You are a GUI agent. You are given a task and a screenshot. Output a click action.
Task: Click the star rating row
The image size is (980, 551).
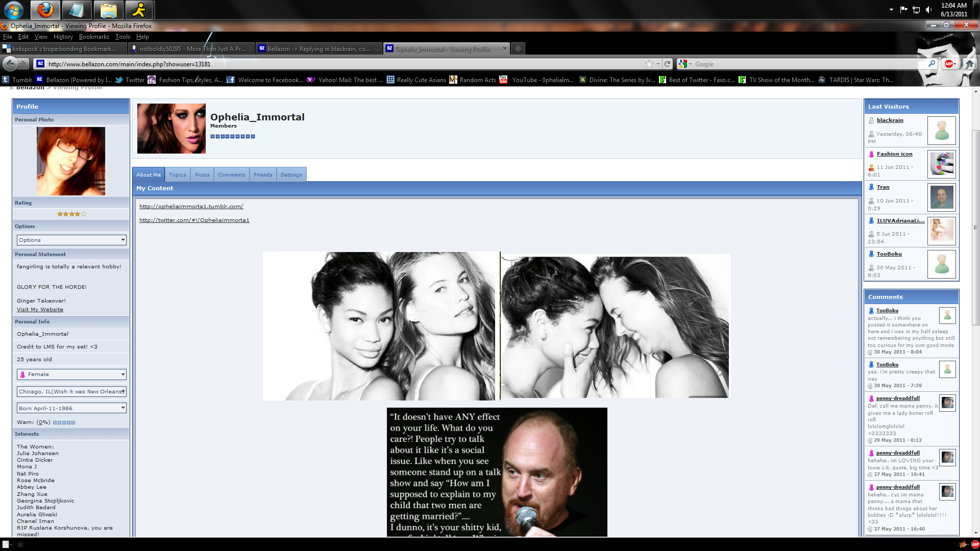coord(71,214)
